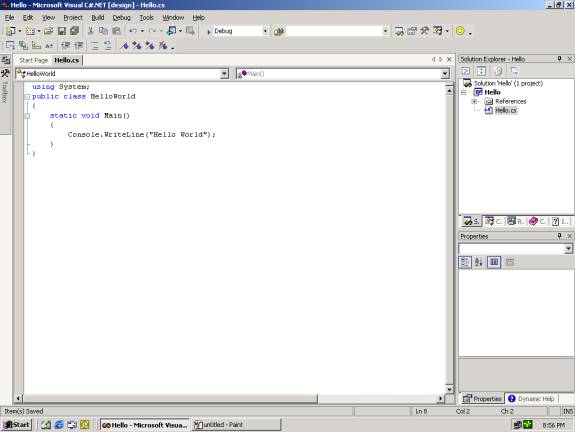The height and width of the screenshot is (432, 575).
Task: Save Hello.cs with the floppy icon
Action: [x=62, y=31]
